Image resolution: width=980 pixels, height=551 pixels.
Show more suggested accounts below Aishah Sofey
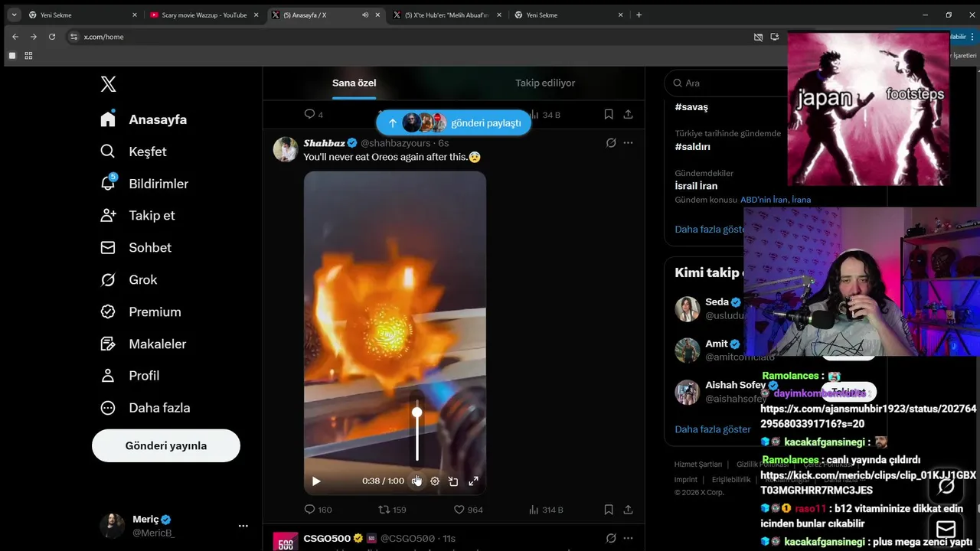pyautogui.click(x=713, y=429)
